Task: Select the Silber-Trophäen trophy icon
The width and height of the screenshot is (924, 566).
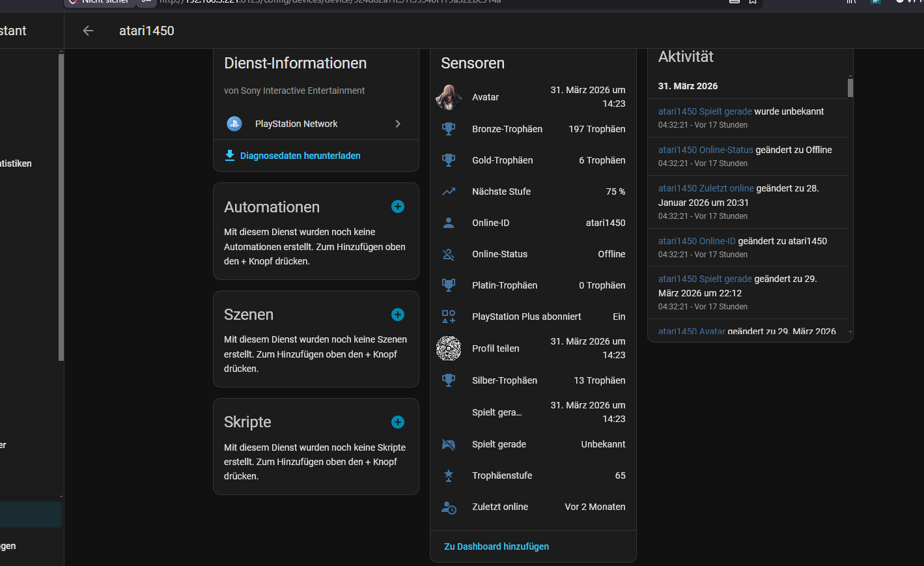Action: (x=449, y=380)
